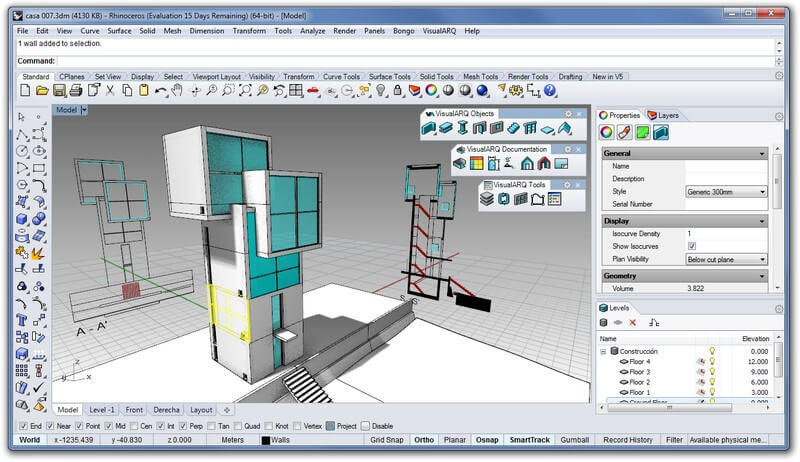Click the VisualARQ stair object icon
The image size is (800, 462).
(x=512, y=129)
